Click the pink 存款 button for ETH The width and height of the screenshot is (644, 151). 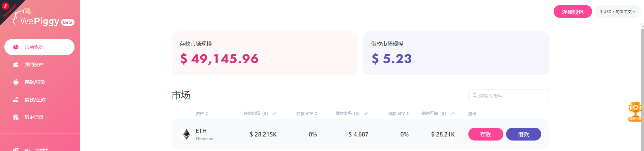(486, 134)
